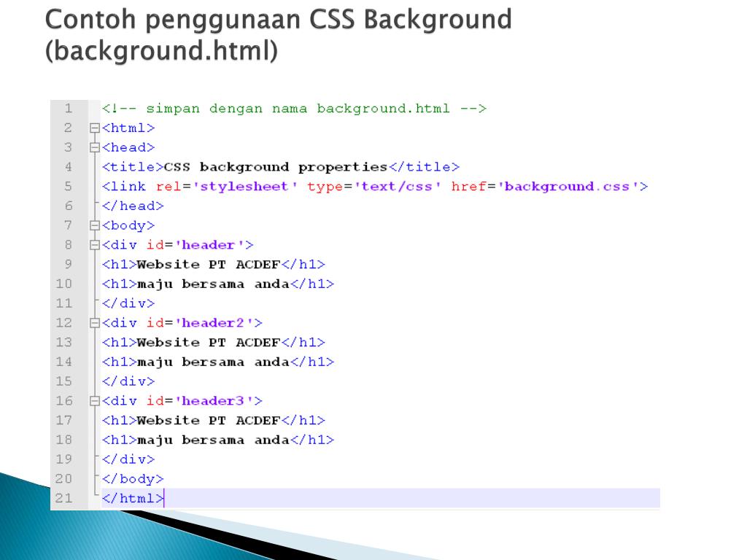This screenshot has width=747, height=560.
Task: Click the rel value 'stylesheet'
Action: click(245, 187)
